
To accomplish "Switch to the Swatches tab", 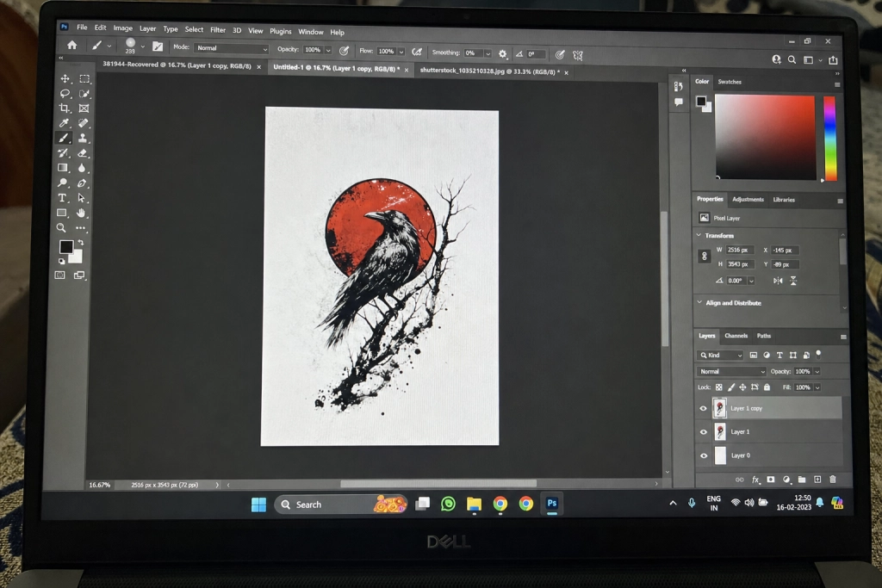I will coord(730,82).
